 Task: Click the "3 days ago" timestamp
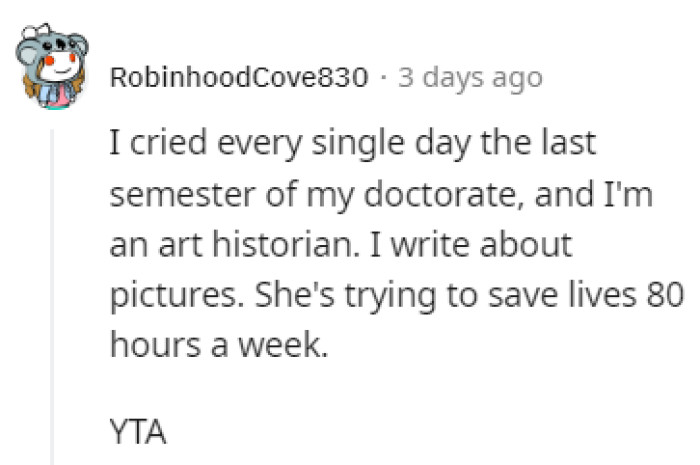tap(470, 78)
